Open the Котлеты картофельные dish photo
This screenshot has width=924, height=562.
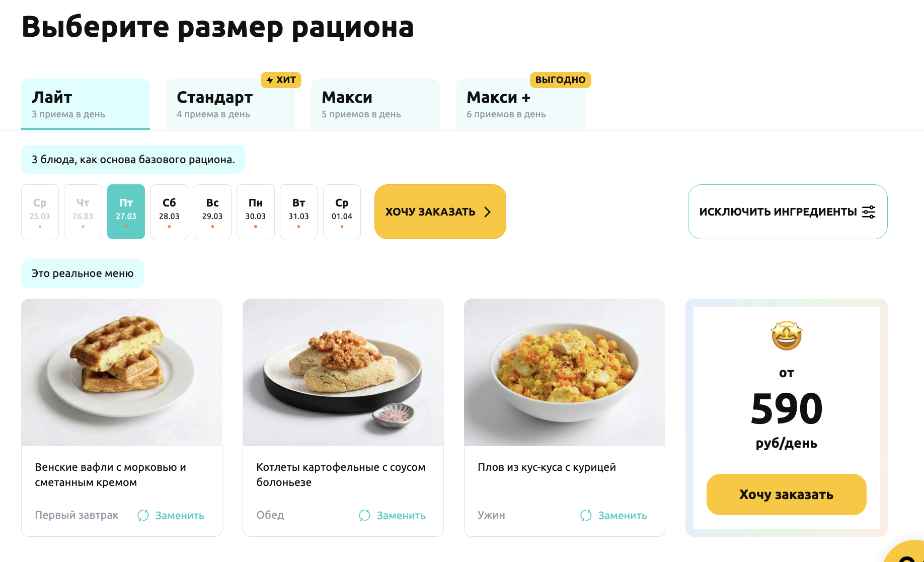click(x=343, y=372)
